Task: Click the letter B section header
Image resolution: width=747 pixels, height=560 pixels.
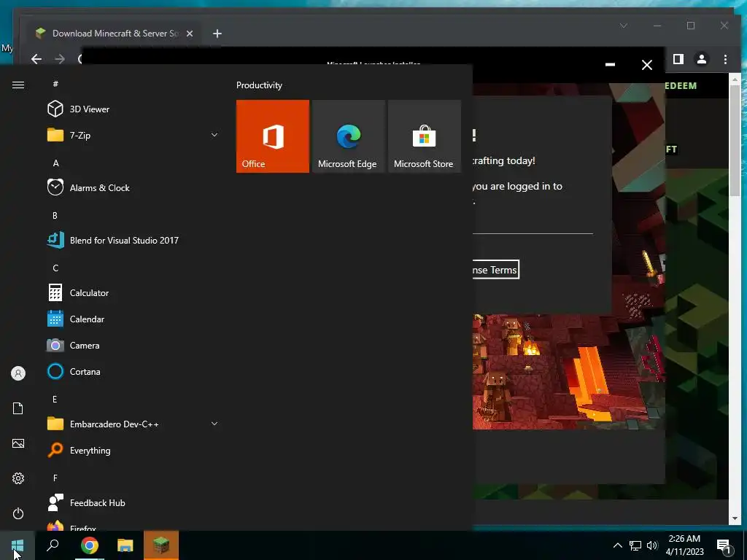Action: (55, 215)
